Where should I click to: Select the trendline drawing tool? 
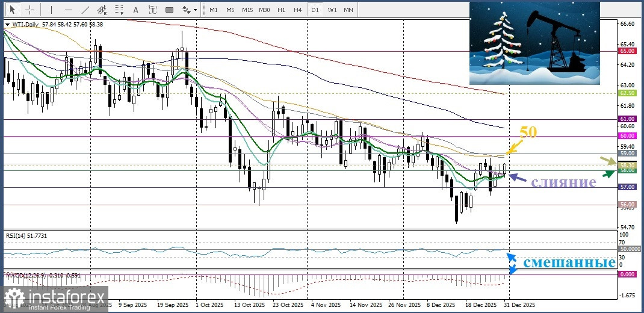[85, 10]
